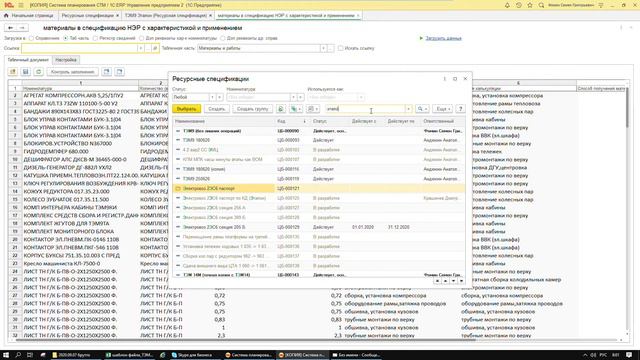Click the last icon in the spreadsheet toolbar
640x360 pixels.
tap(120, 72)
